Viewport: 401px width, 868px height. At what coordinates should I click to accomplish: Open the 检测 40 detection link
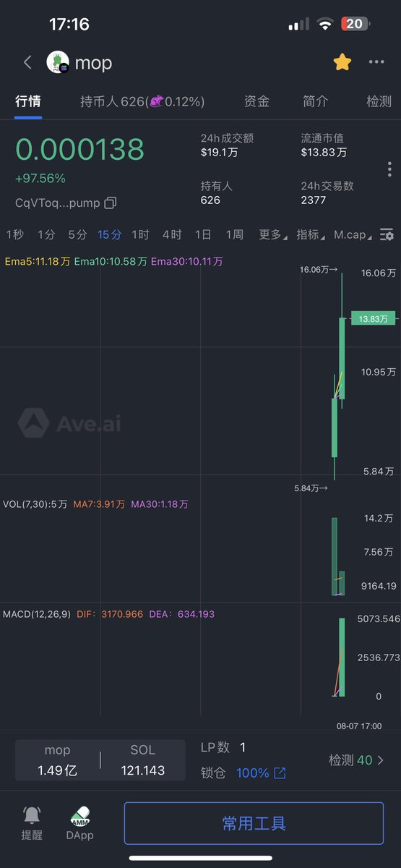pos(356,760)
